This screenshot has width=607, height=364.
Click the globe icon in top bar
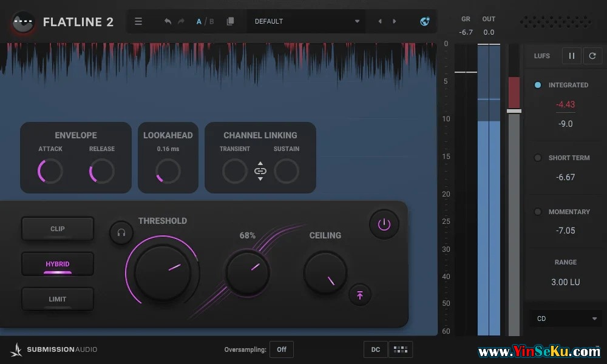pos(425,21)
